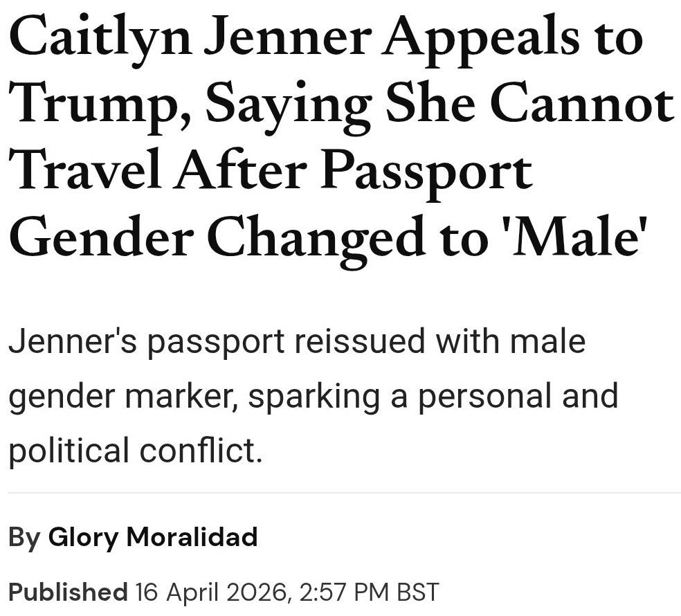Click the time "2:57 PM BST"
681x616 pixels.
[x=370, y=592]
